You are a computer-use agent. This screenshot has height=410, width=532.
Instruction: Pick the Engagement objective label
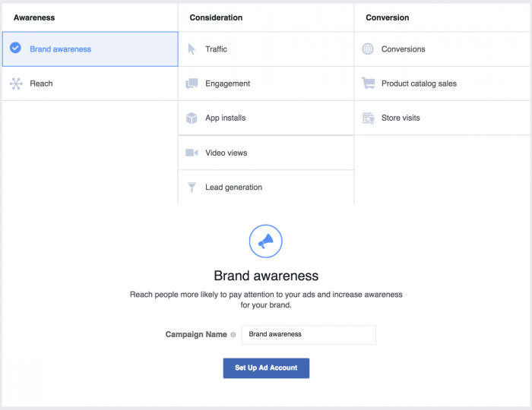[x=227, y=84]
